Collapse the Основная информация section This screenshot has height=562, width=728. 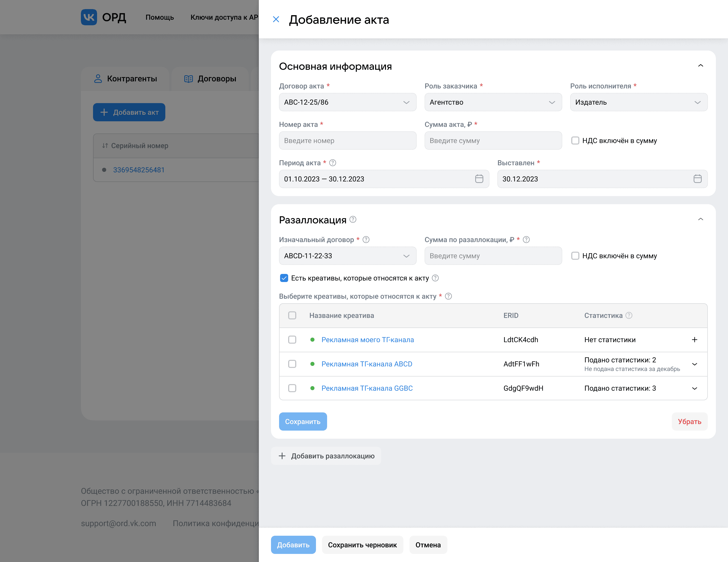pyautogui.click(x=700, y=66)
